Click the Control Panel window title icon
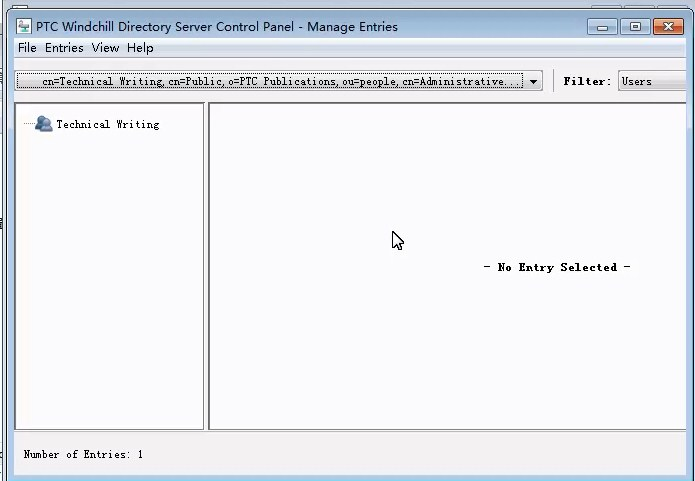Image resolution: width=695 pixels, height=481 pixels. pos(24,26)
